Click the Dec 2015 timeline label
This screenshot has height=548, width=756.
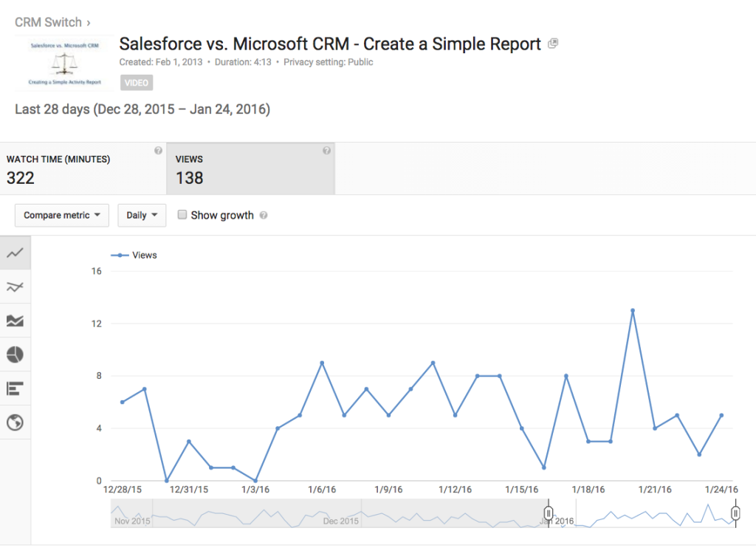pyautogui.click(x=341, y=521)
